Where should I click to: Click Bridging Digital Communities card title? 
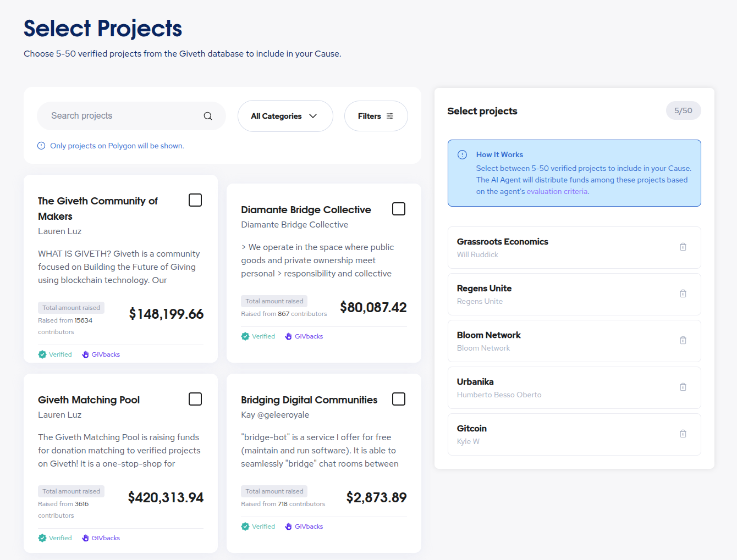(309, 400)
